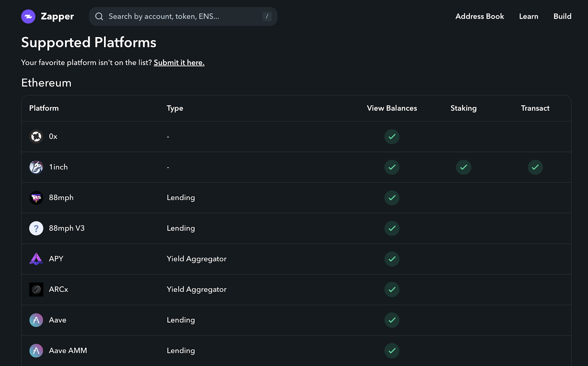Click the Aave ghost logo
588x366 pixels.
pyautogui.click(x=36, y=320)
